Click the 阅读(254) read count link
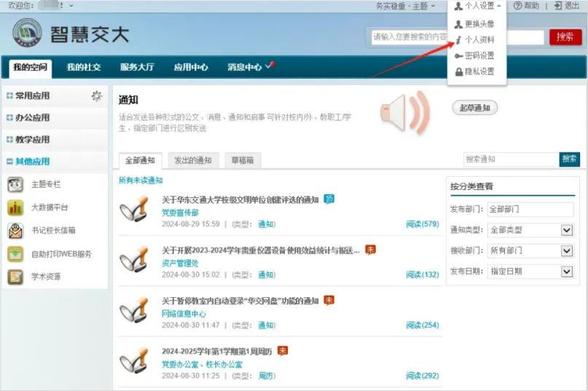588x391 pixels. [423, 325]
